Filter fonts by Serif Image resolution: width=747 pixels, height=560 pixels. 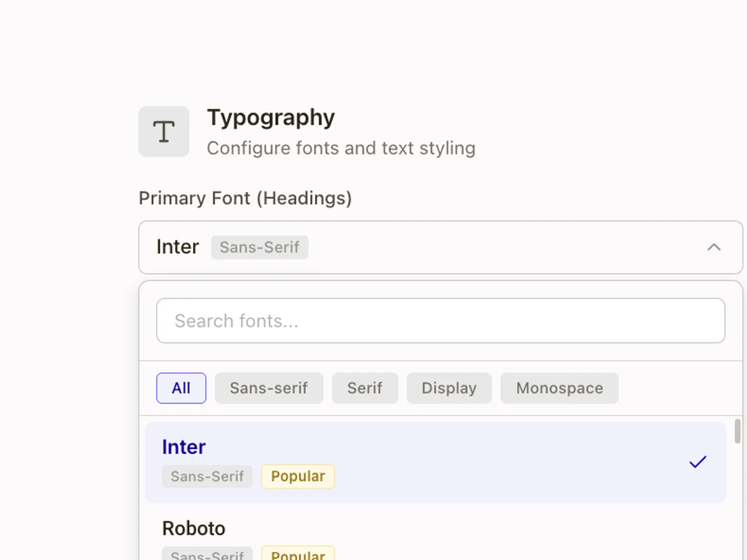365,388
